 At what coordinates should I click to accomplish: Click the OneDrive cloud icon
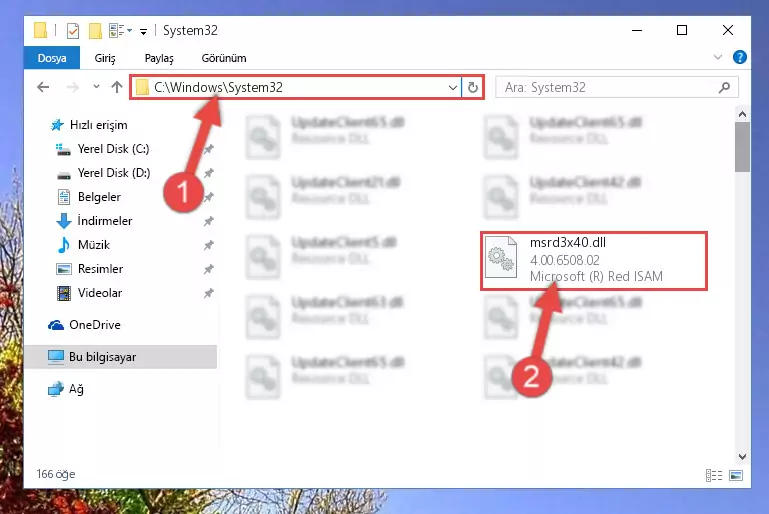click(56, 325)
